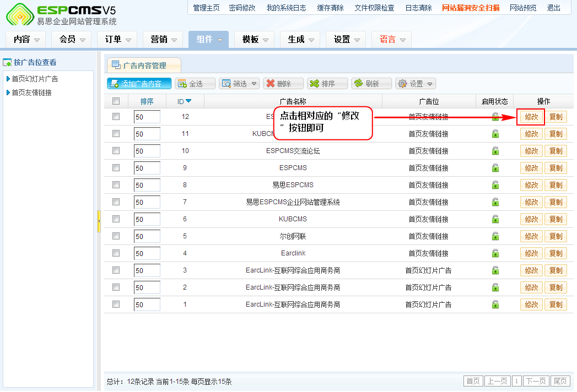The width and height of the screenshot is (577, 392).
Task: Click the select-all toolbar icon
Action: click(182, 84)
